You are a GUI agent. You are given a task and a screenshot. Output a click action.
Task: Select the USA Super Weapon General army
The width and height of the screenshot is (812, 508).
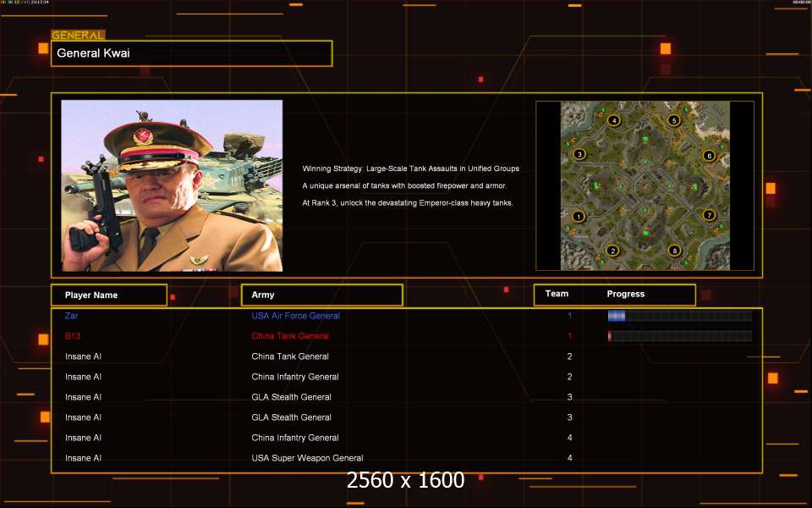pos(307,458)
